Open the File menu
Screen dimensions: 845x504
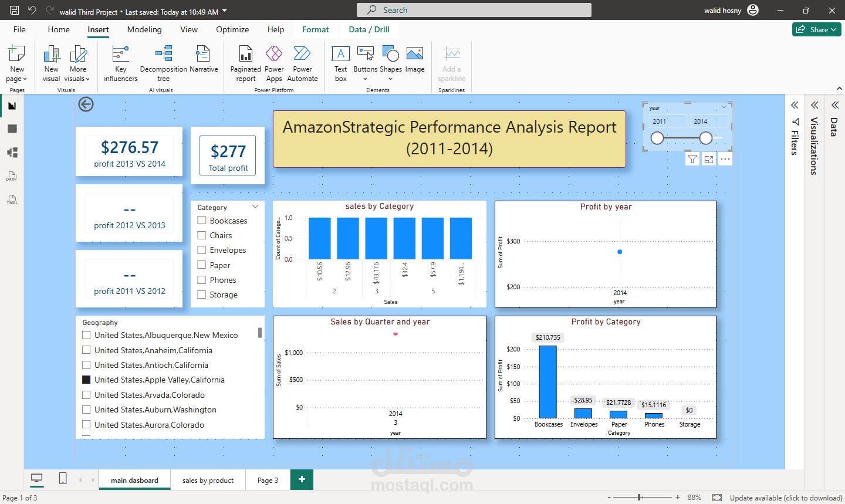pyautogui.click(x=19, y=29)
